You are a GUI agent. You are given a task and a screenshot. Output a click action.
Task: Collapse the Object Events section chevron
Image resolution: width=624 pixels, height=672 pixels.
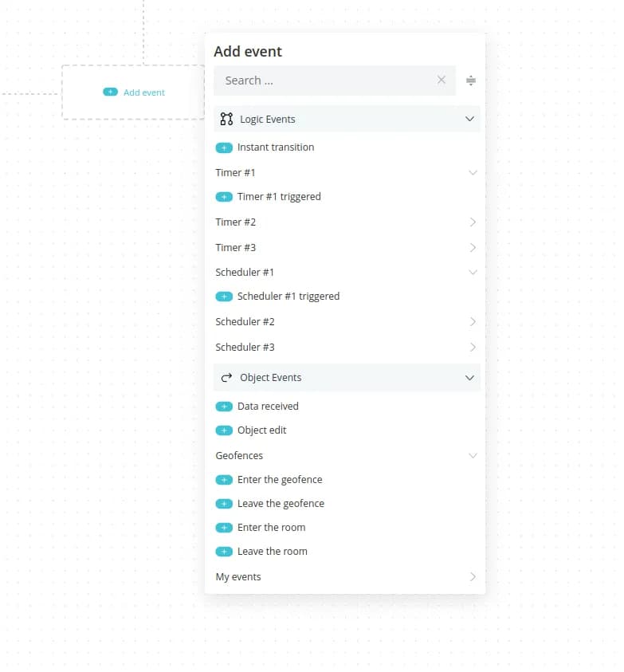(469, 378)
